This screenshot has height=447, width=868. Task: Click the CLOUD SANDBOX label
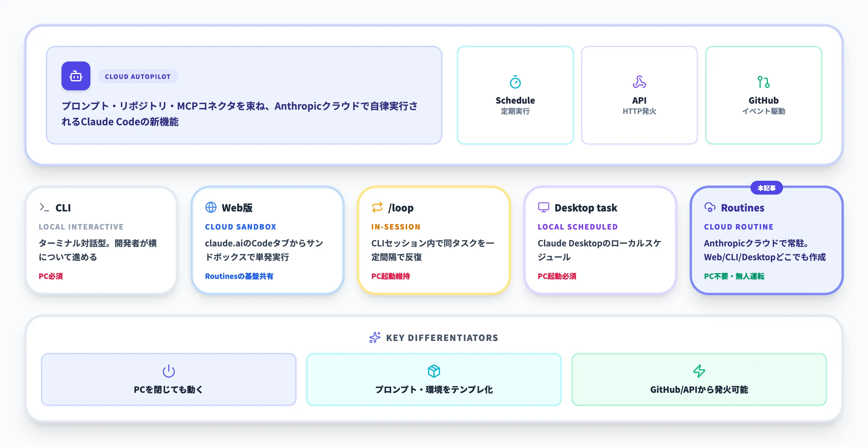pyautogui.click(x=241, y=227)
